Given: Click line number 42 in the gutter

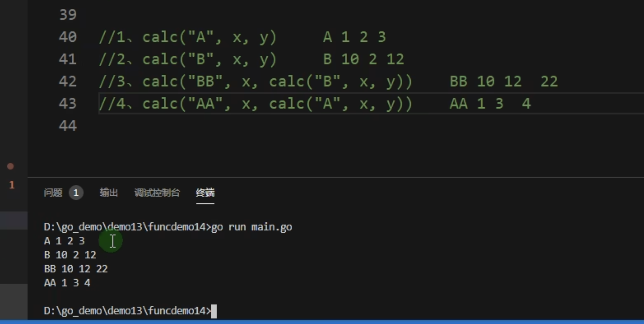Looking at the screenshot, I should tap(68, 81).
